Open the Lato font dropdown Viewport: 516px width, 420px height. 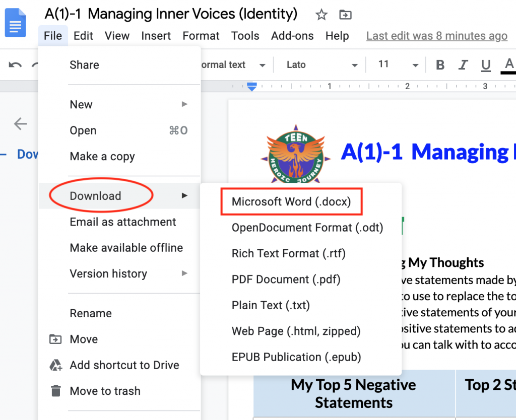click(x=322, y=64)
